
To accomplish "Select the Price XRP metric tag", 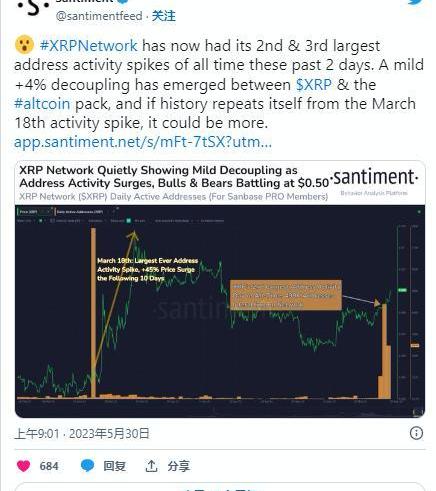I will click(x=33, y=212).
